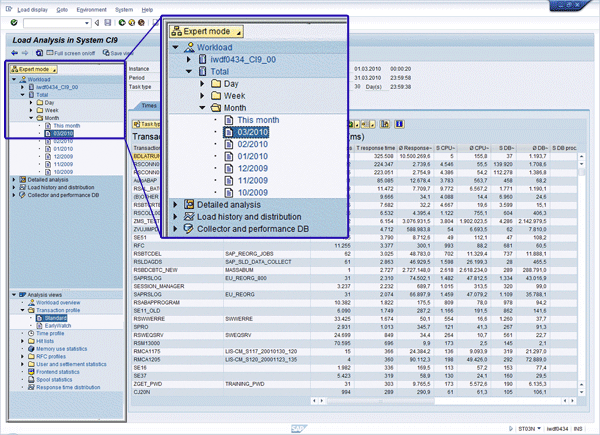The height and width of the screenshot is (435, 600).
Task: Click iwdf0434 in the status bar
Action: (557, 429)
